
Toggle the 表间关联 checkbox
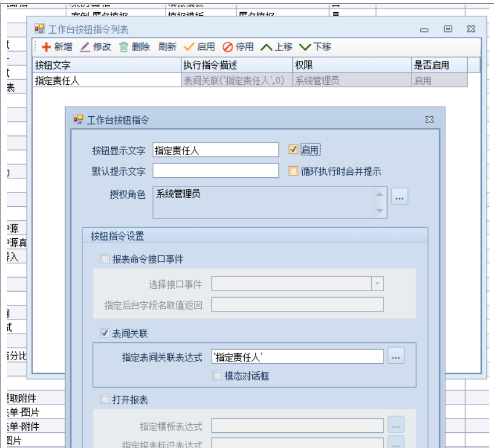105,333
